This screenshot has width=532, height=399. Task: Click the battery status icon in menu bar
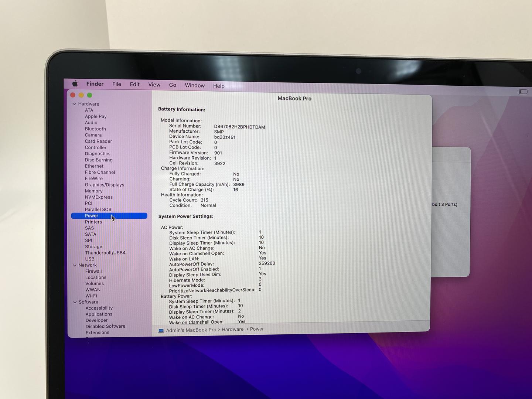click(523, 92)
